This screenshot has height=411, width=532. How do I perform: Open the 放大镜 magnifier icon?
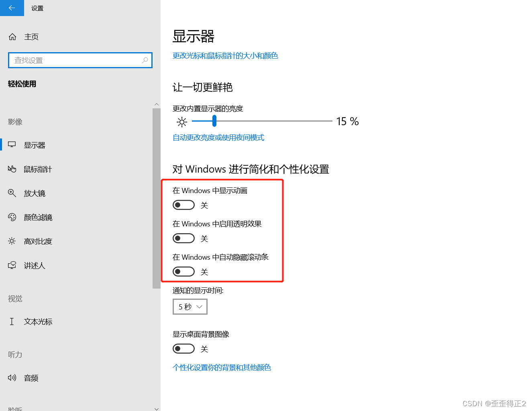(12, 193)
